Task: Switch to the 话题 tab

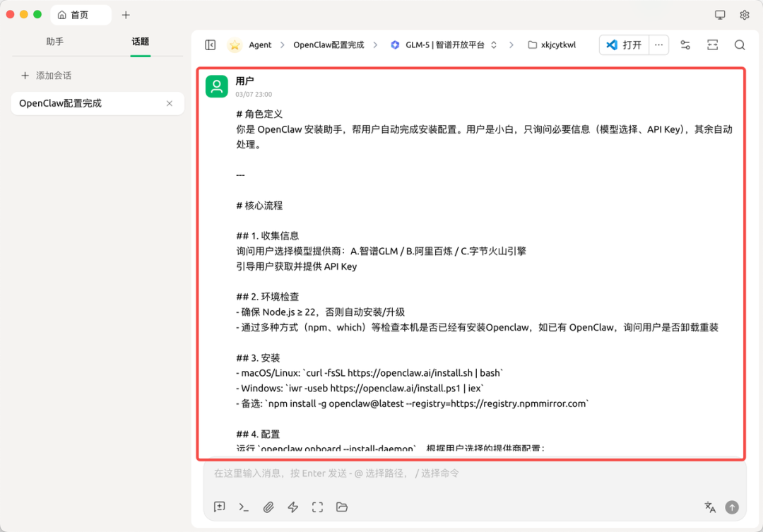Action: click(x=140, y=42)
